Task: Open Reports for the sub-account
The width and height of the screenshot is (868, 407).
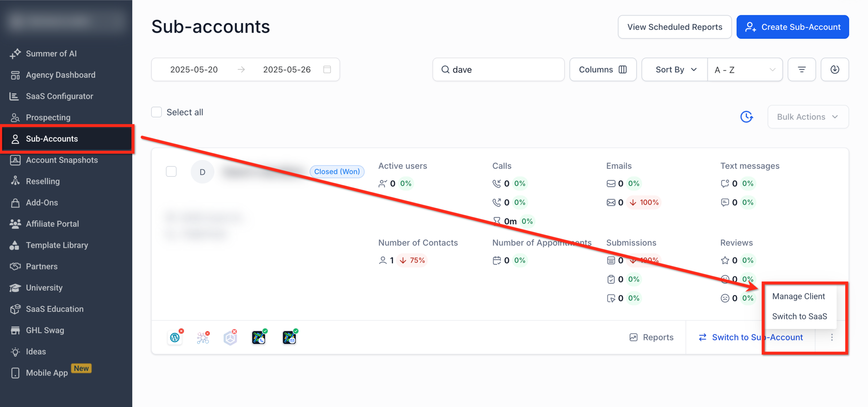Action: [651, 337]
